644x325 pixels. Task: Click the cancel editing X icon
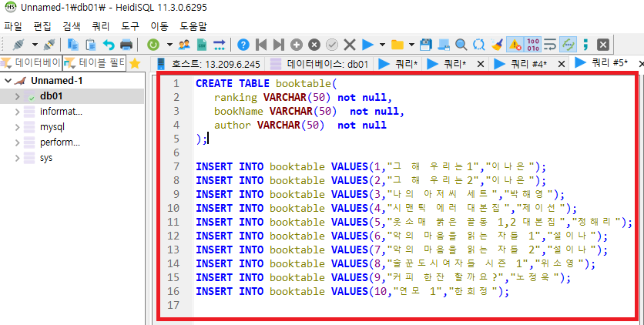point(350,45)
